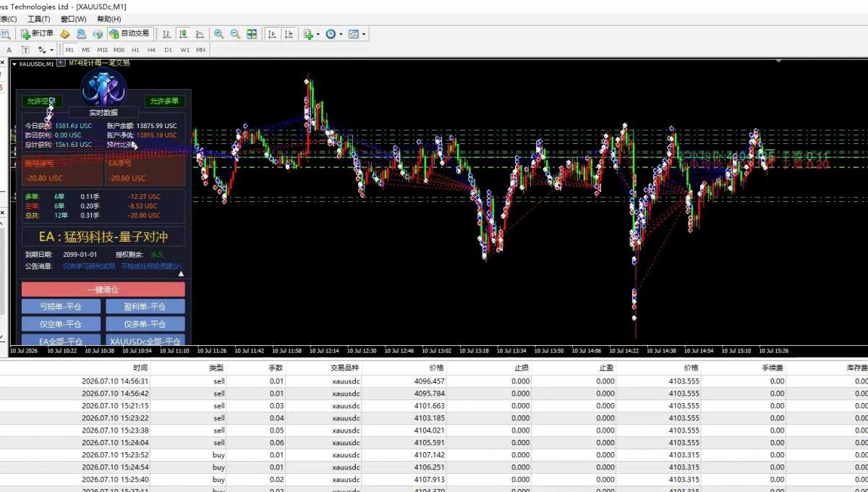Zoom out of the chart
The height and width of the screenshot is (492, 868).
pyautogui.click(x=235, y=33)
